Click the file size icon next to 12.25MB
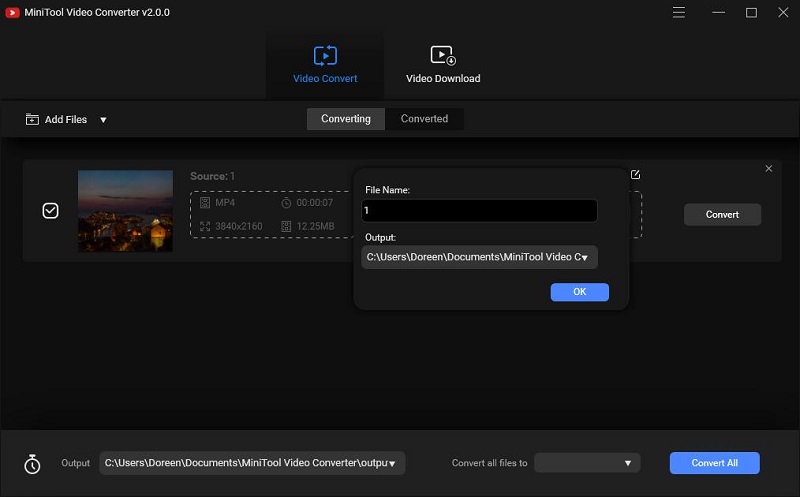The image size is (800, 497). 286,226
